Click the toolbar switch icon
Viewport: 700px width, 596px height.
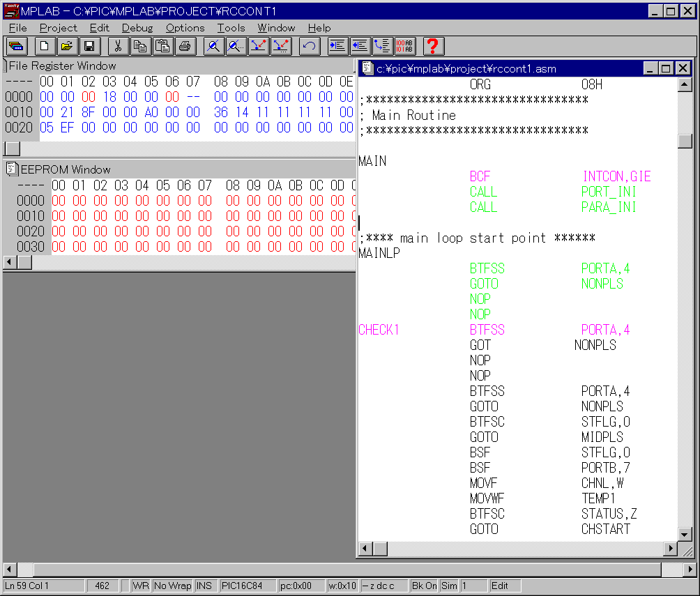(16, 46)
